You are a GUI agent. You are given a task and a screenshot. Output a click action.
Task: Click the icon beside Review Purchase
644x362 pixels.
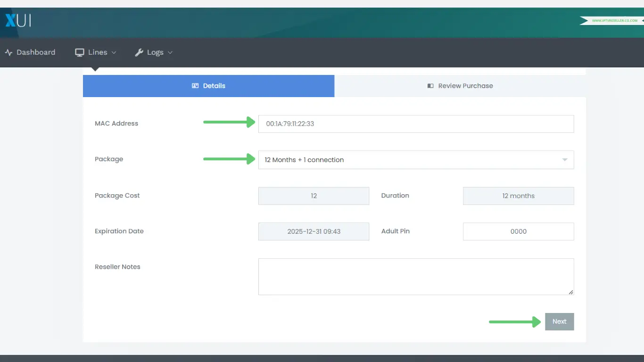(430, 86)
